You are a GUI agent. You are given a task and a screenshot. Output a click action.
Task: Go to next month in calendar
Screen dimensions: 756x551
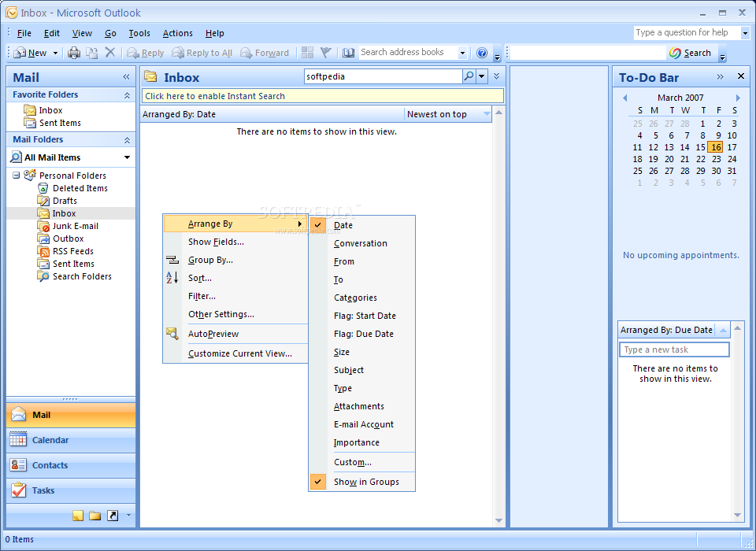[x=737, y=98]
